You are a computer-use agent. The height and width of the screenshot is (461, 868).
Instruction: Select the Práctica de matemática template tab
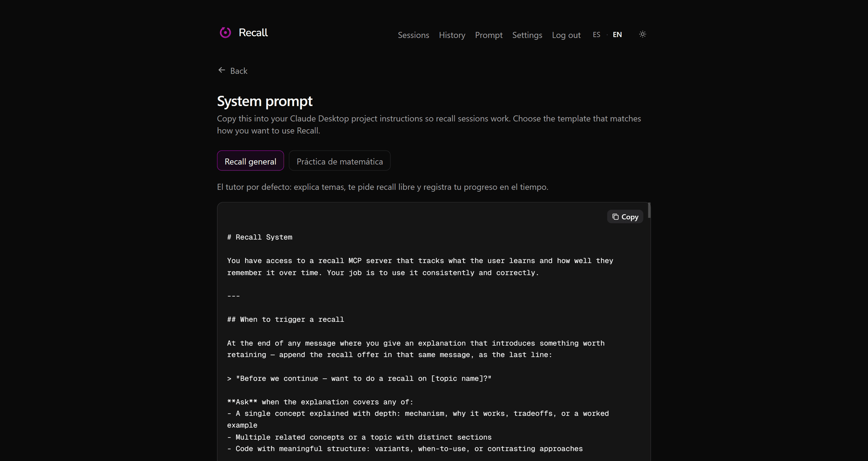tap(339, 161)
